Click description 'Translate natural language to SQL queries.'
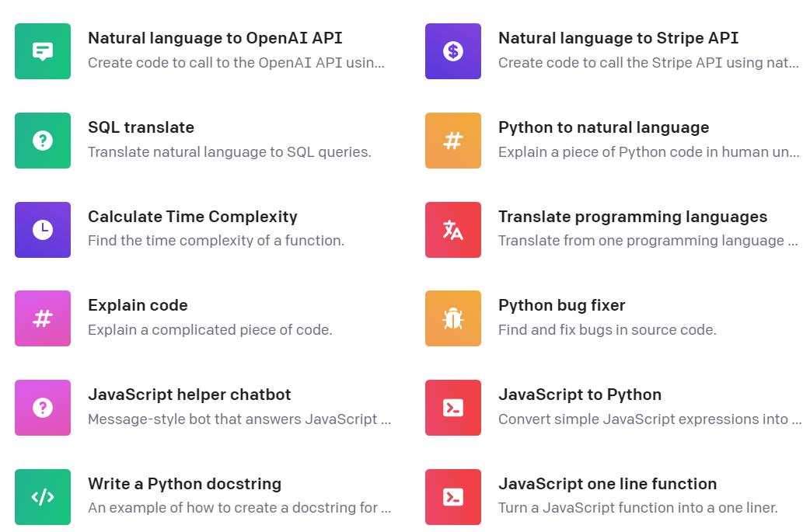The image size is (810, 532). coord(229,152)
